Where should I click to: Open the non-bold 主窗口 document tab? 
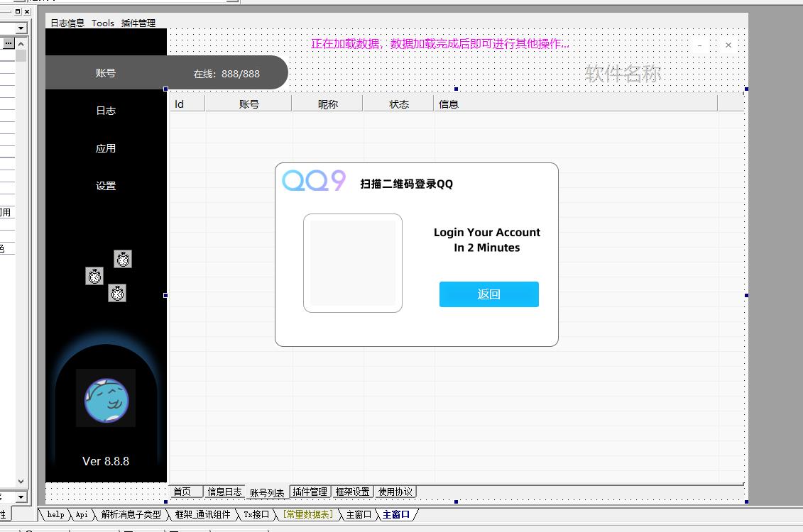click(359, 514)
